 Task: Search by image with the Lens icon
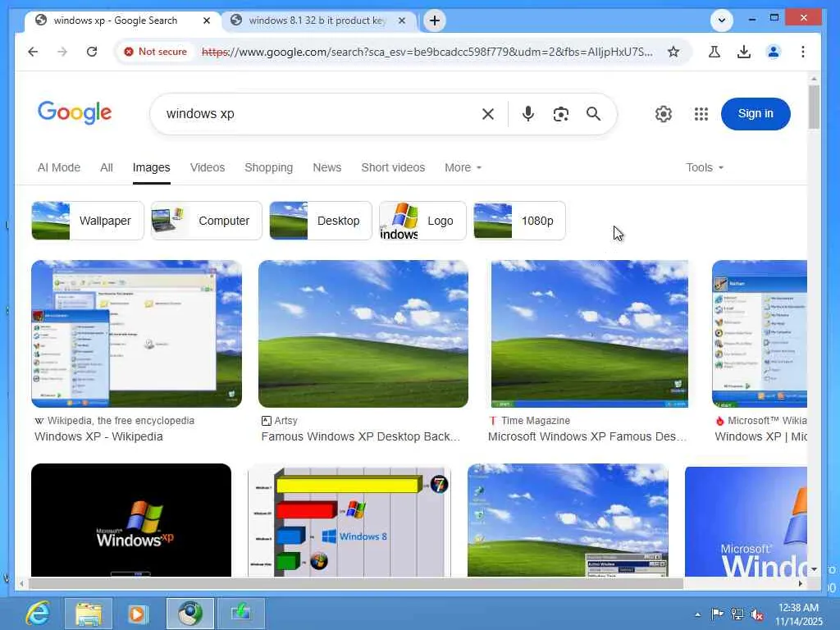pos(560,114)
